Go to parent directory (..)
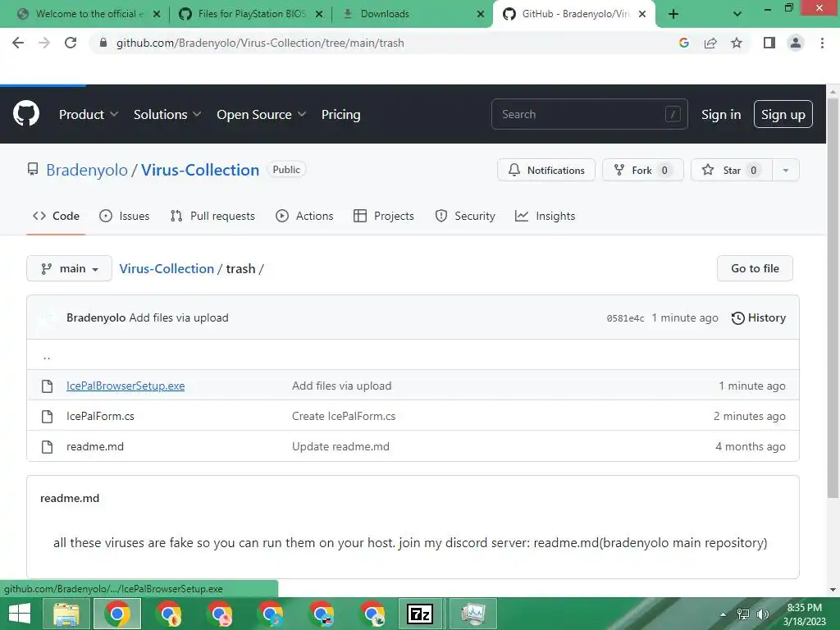Viewport: 840px width, 630px height. click(x=47, y=356)
